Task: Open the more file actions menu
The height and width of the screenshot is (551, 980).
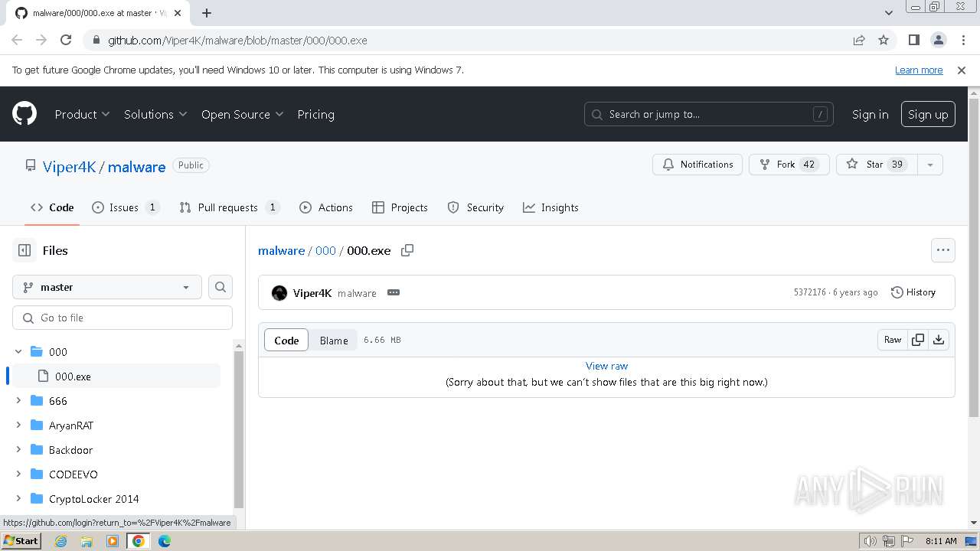Action: 943,250
